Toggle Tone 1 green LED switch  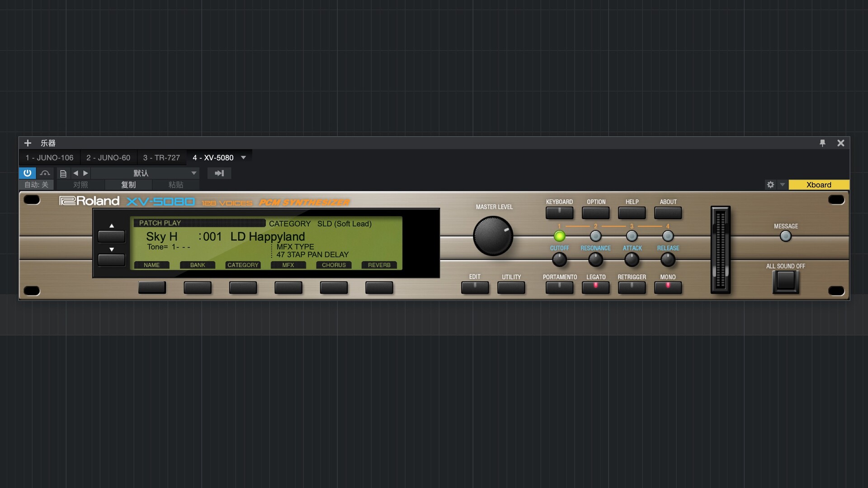point(559,236)
